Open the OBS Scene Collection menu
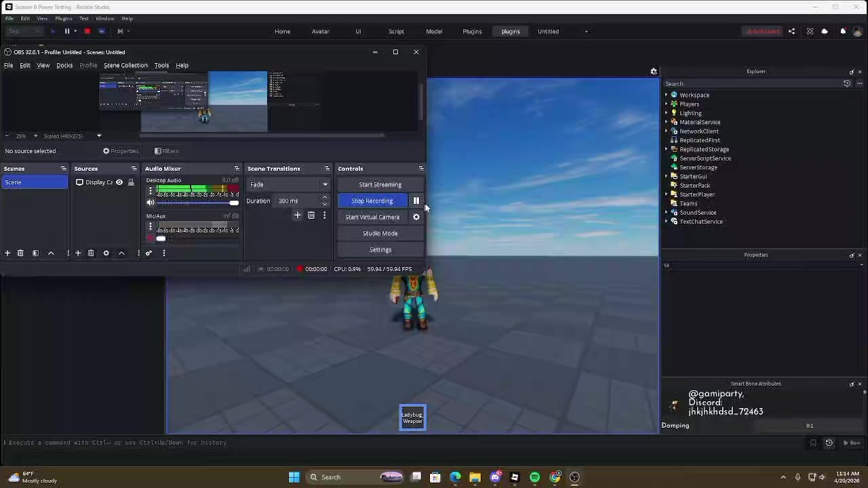The width and height of the screenshot is (868, 488). point(125,66)
